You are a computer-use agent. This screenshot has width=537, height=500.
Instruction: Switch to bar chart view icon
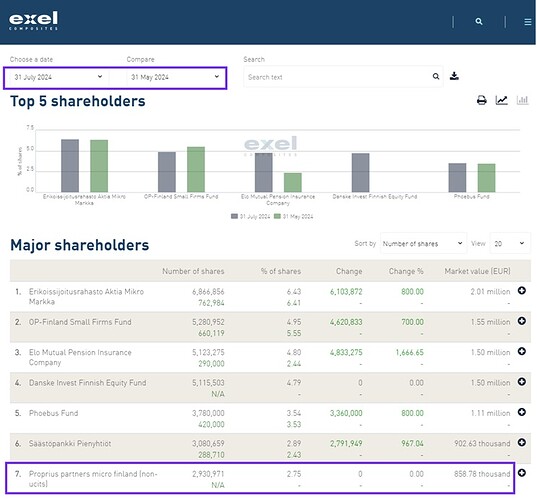point(522,100)
